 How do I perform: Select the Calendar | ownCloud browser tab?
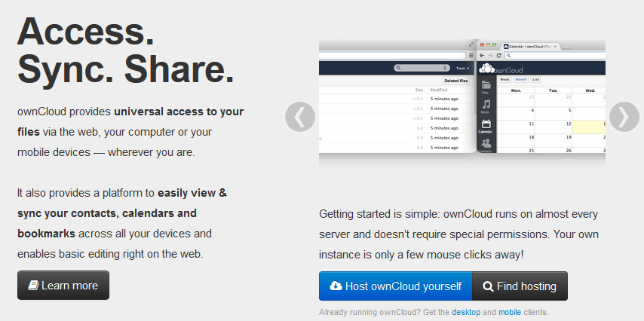click(x=530, y=47)
